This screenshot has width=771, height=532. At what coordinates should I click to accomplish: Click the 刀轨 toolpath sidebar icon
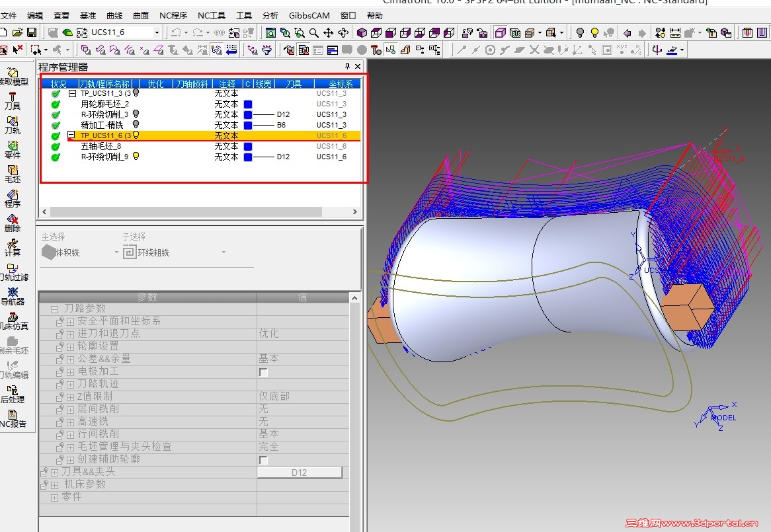13,126
